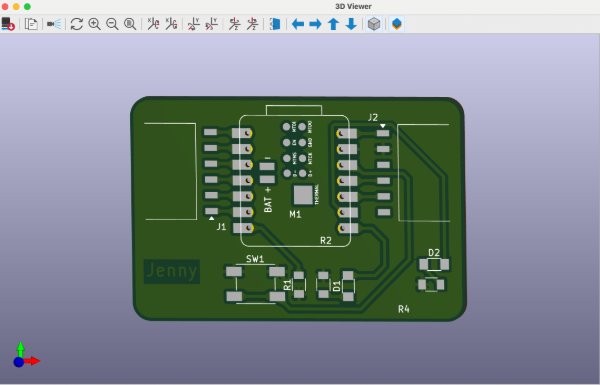Click the R1 resistor label

pos(288,284)
